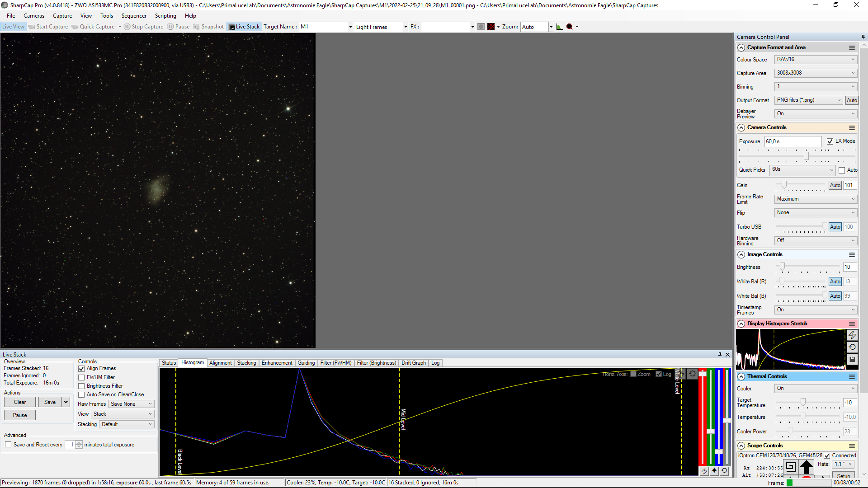The width and height of the screenshot is (868, 488).
Task: Click Quick Capture in the toolbar
Action: (x=94, y=27)
